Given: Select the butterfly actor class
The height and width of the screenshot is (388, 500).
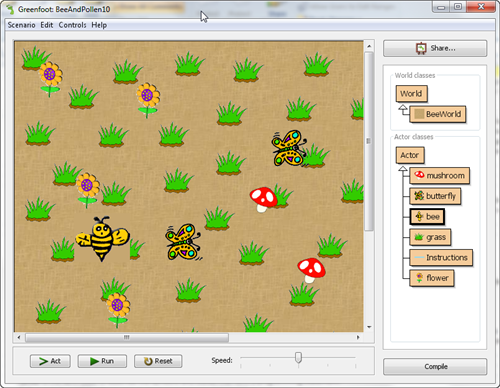Looking at the screenshot, I should (435, 196).
